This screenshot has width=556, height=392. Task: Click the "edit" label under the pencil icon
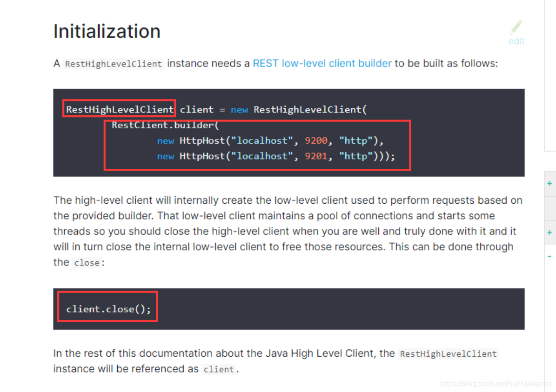pyautogui.click(x=516, y=41)
